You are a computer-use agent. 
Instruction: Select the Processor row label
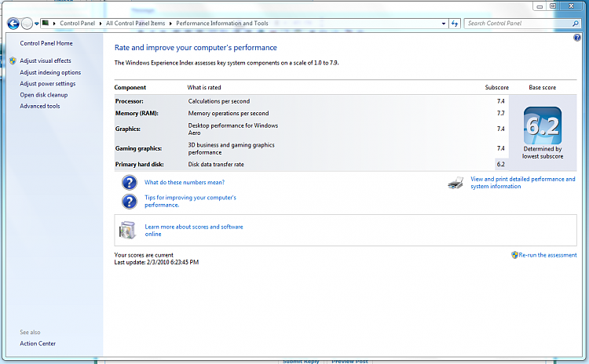130,101
